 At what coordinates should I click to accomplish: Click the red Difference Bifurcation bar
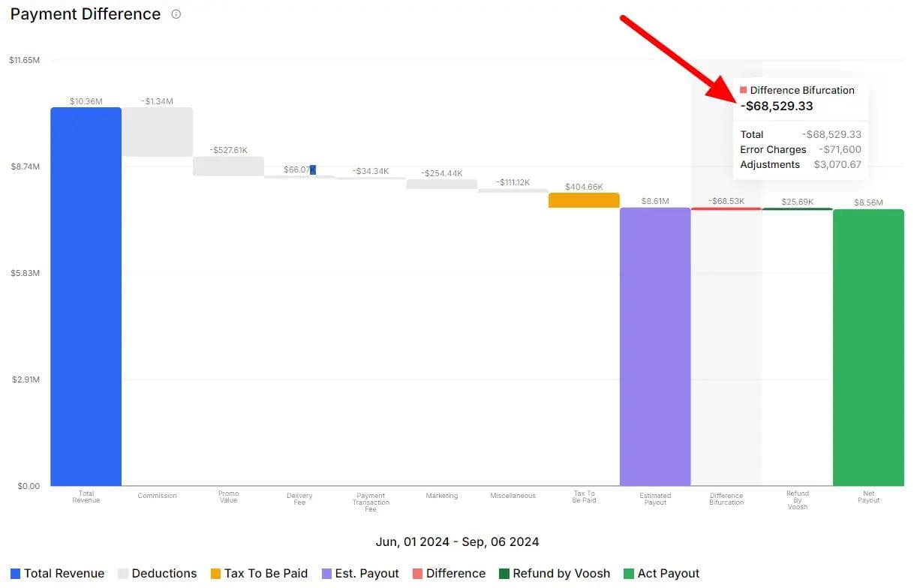[726, 208]
